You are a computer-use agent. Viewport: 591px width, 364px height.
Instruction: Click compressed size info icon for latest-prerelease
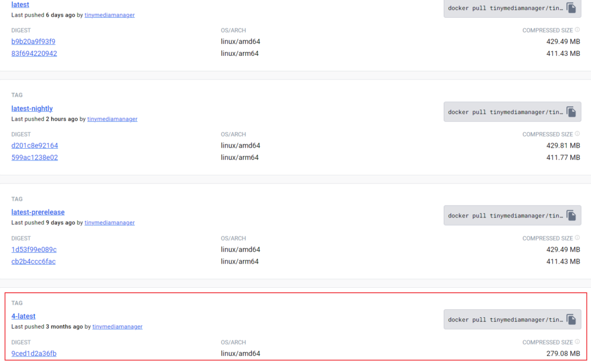pos(577,238)
